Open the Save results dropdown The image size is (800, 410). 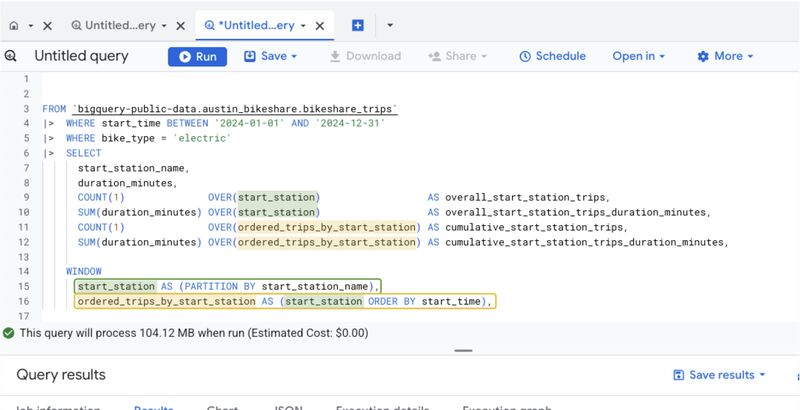click(x=719, y=375)
